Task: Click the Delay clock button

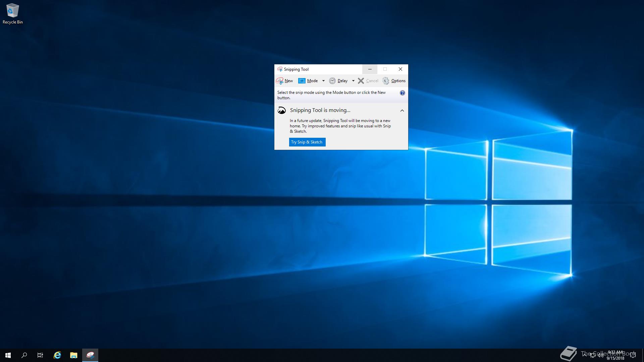Action: [x=338, y=81]
